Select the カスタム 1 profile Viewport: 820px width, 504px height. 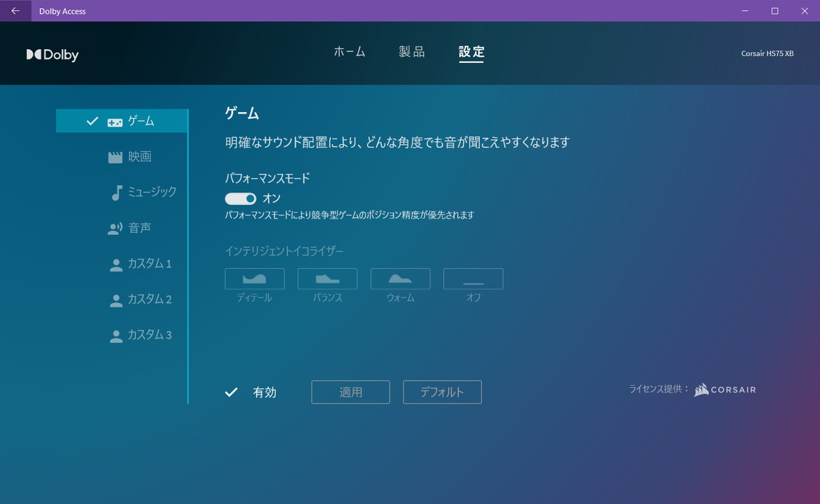coord(122,264)
